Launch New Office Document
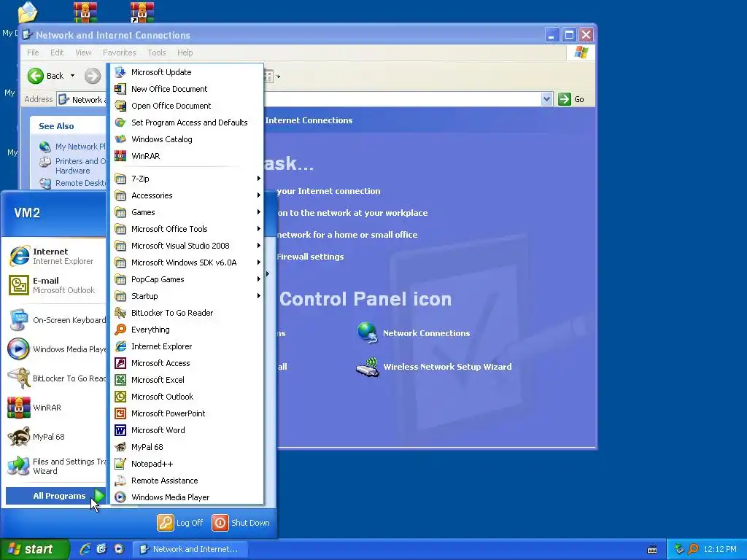Viewport: 747px width, 560px height. 187,89
